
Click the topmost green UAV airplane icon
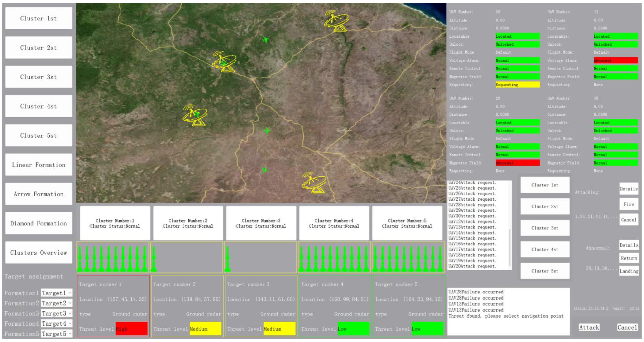pos(265,39)
